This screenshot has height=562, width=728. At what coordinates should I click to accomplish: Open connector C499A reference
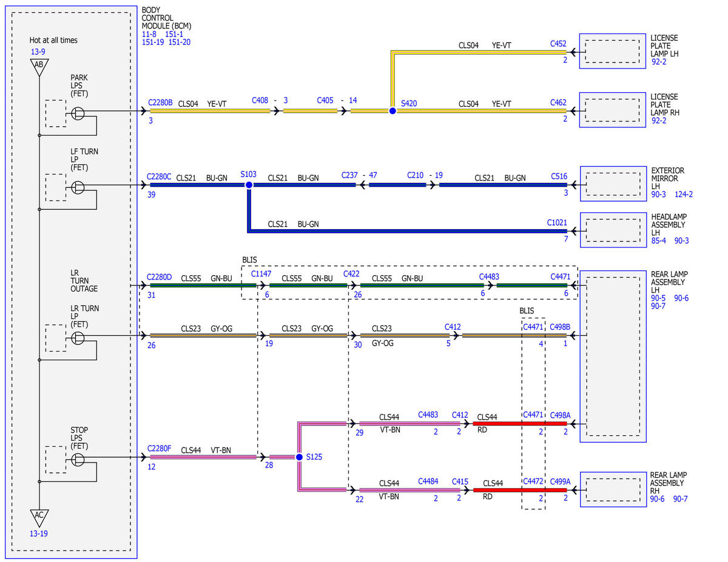[x=559, y=481]
